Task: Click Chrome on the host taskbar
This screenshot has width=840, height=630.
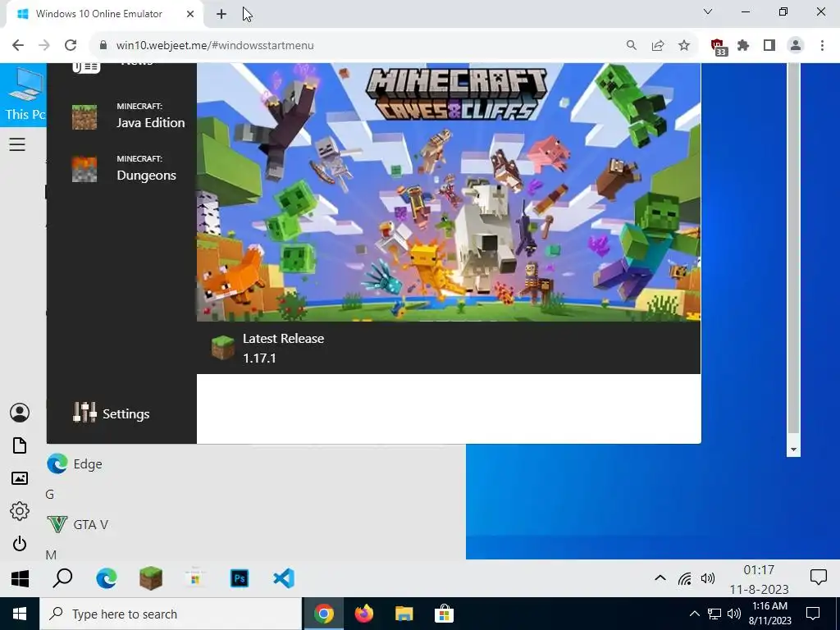Action: (x=324, y=614)
